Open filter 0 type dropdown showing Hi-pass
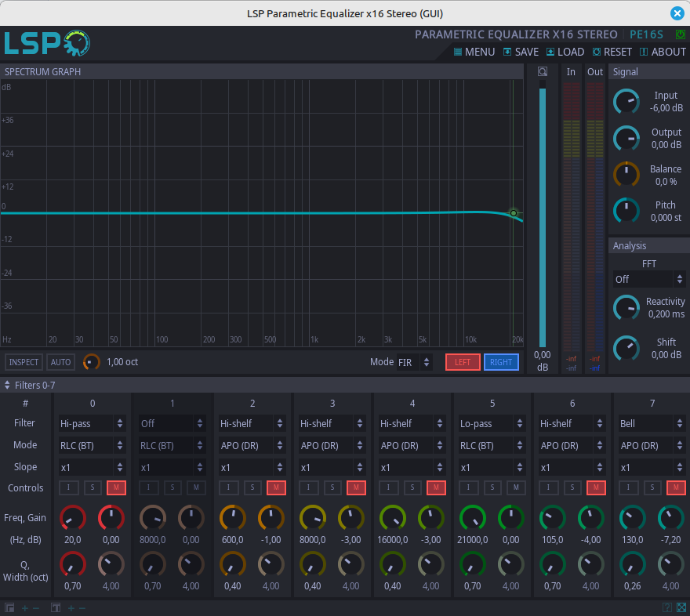Image resolution: width=690 pixels, height=616 pixels. point(93,423)
